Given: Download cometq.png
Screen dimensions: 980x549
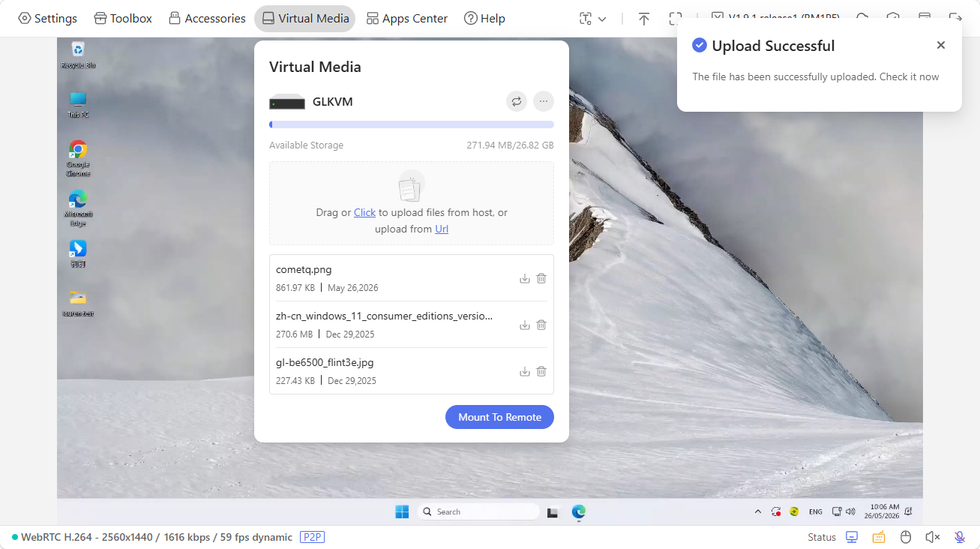Looking at the screenshot, I should point(525,278).
